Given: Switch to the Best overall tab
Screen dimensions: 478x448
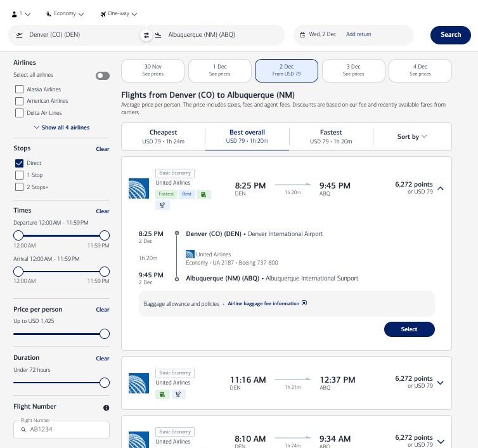Looking at the screenshot, I should [x=247, y=136].
